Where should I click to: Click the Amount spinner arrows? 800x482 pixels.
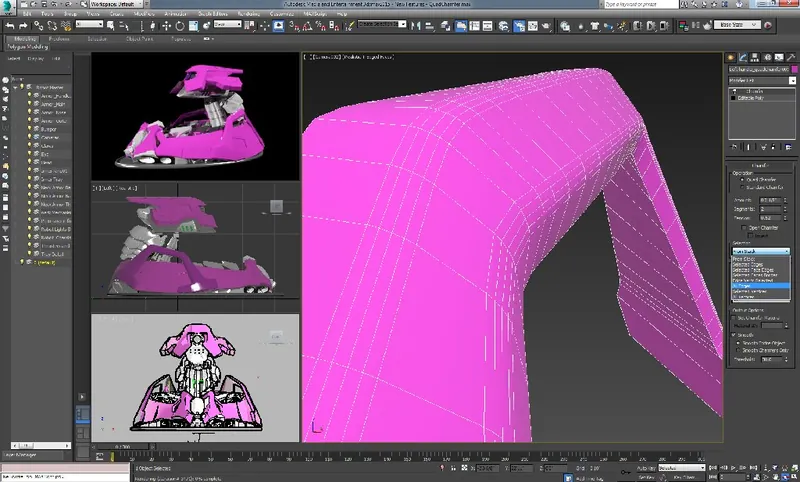(786, 200)
